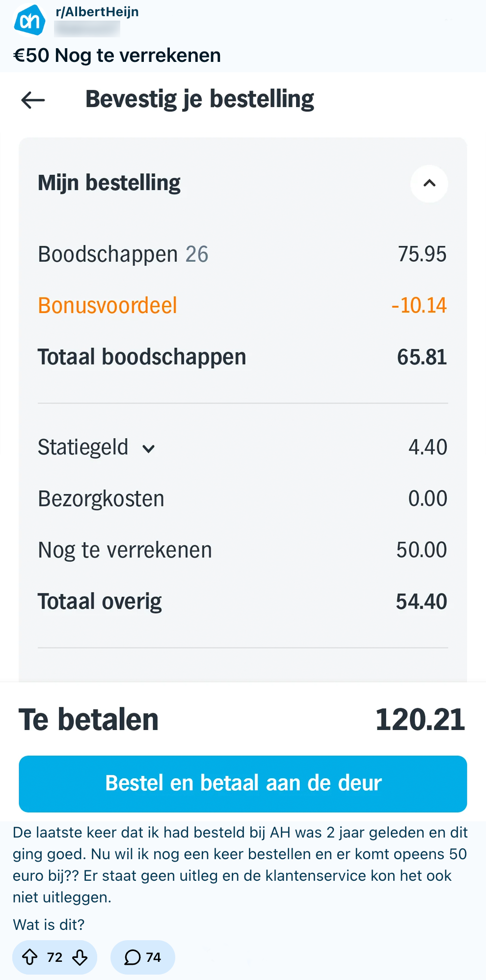Downvote the post

(x=80, y=957)
